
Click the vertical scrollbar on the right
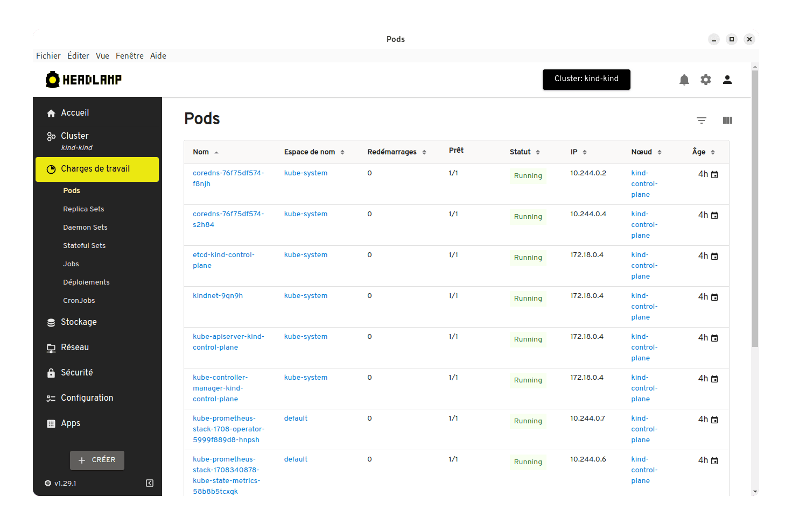755,215
